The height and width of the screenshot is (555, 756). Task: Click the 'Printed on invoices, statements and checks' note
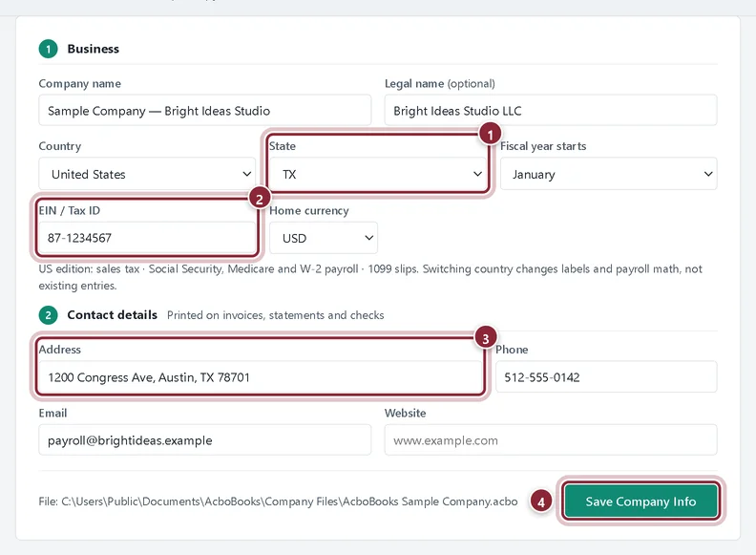pyautogui.click(x=275, y=315)
